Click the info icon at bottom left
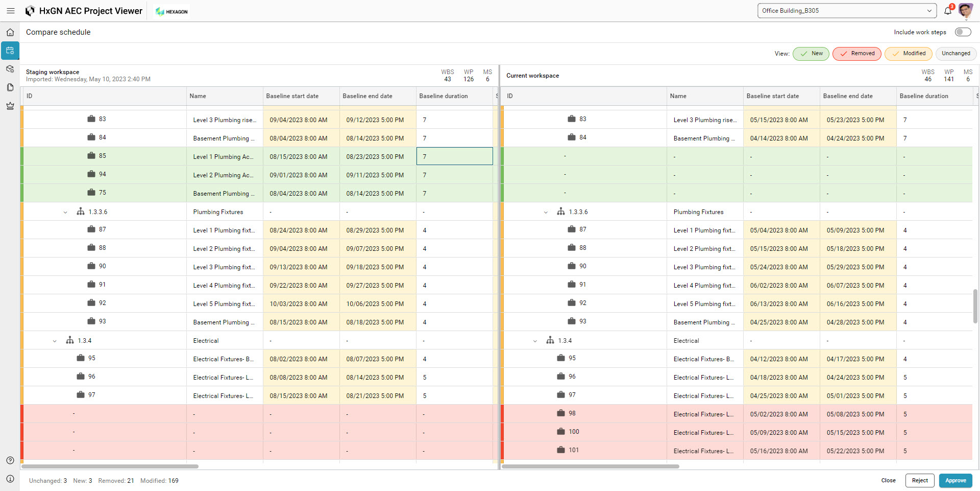Screen dimensions: 980x491 point(10,479)
